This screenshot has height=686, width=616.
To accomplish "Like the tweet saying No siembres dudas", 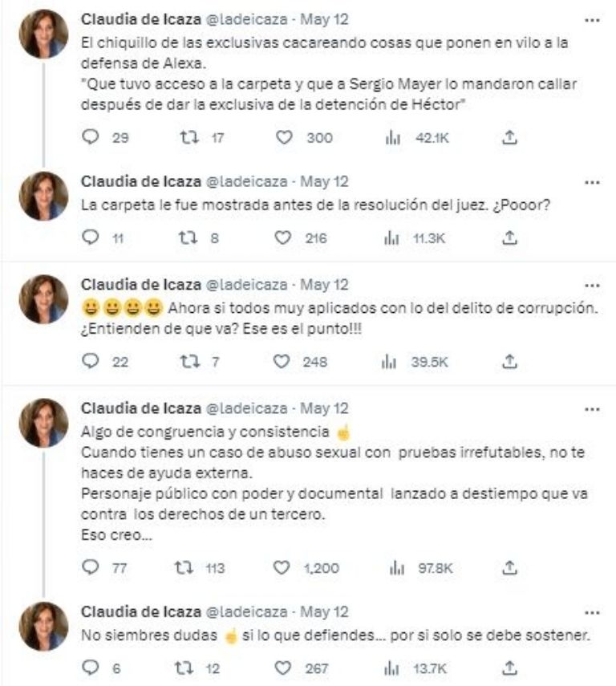I will [284, 664].
